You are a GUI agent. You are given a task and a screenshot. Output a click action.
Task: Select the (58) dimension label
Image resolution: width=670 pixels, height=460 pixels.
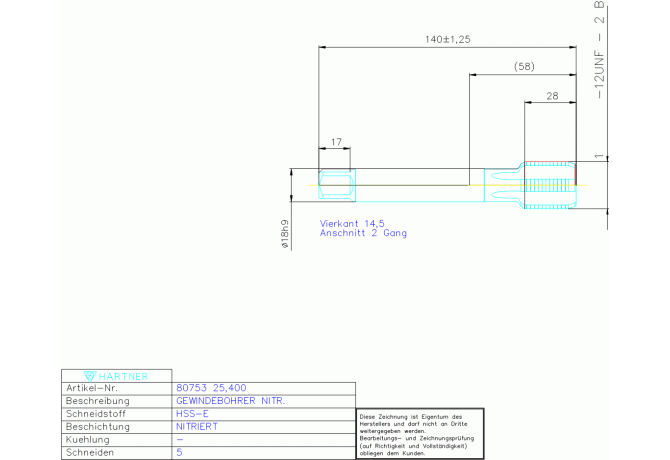(x=522, y=66)
